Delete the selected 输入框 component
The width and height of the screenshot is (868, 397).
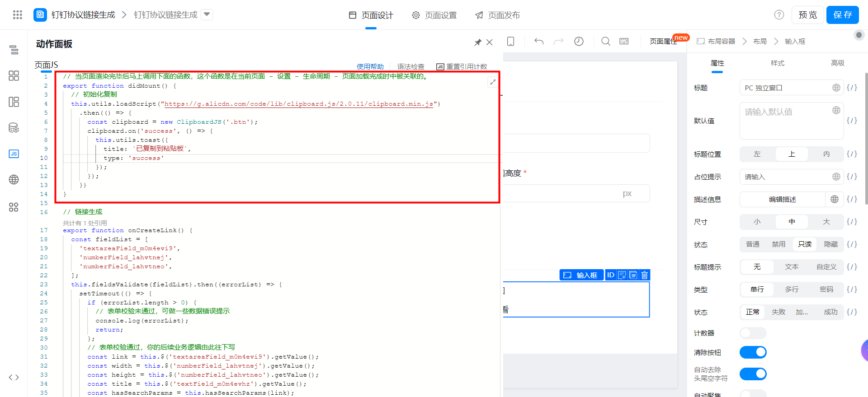point(645,275)
